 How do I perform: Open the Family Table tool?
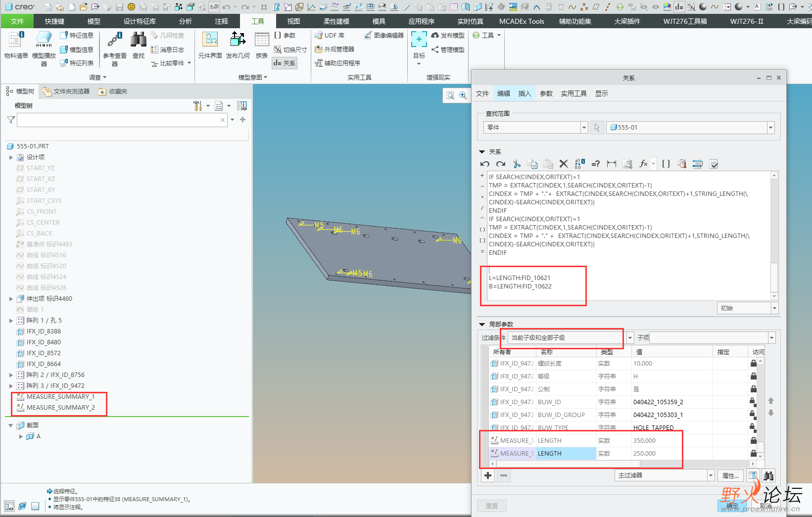262,46
